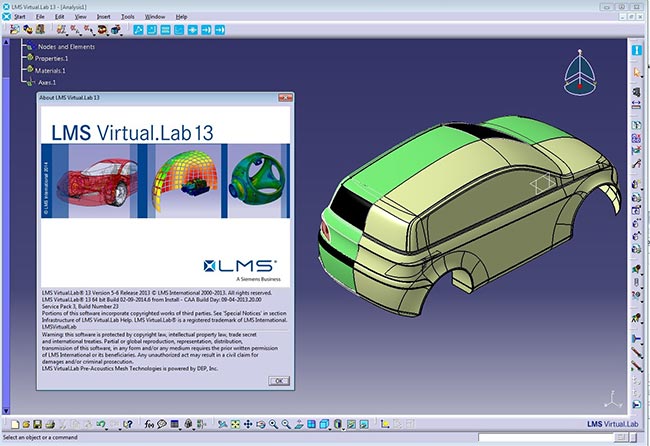Screen dimensions: 650x446
Task: Click the LMS Virtual.Lab app icon beside Start
Action: tap(6, 17)
